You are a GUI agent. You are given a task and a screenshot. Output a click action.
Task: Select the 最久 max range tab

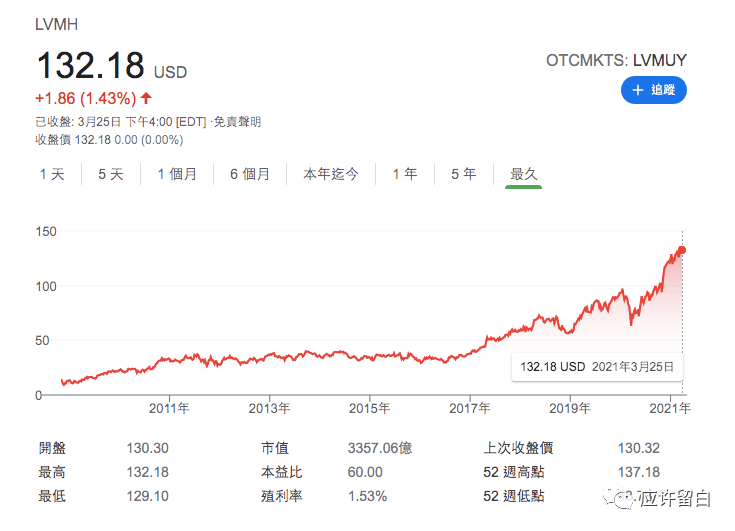point(524,174)
